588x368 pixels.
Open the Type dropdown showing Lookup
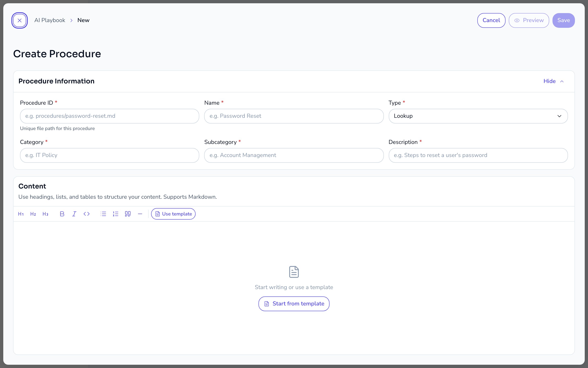click(x=478, y=116)
